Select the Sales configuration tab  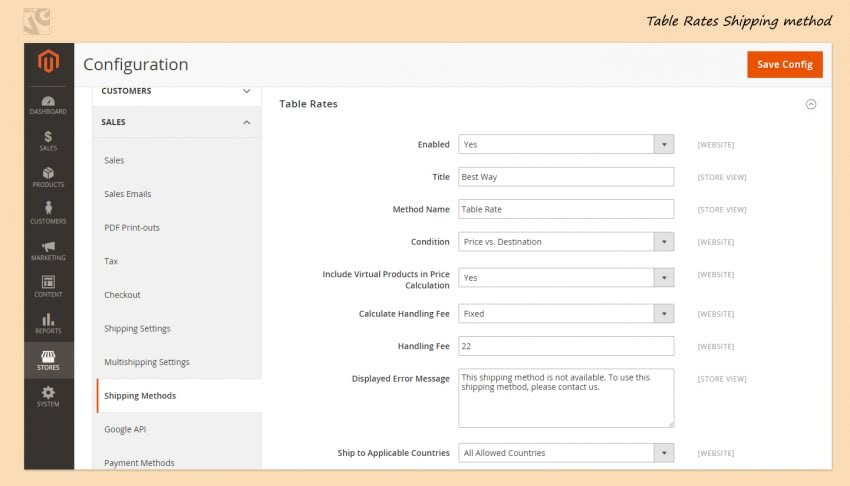pos(114,160)
